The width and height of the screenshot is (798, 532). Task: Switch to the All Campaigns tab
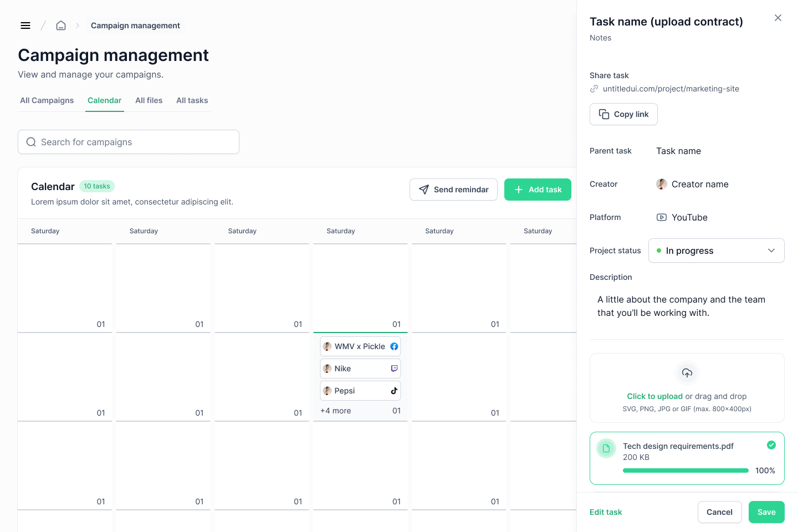47,100
